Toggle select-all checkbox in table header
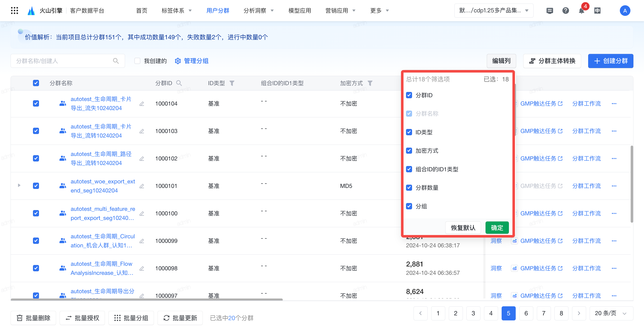The height and width of the screenshot is (332, 644). (36, 83)
